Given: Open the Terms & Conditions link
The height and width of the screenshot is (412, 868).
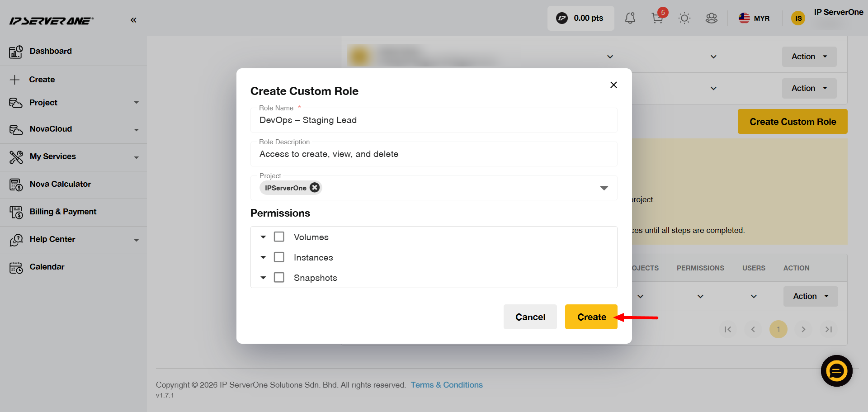Looking at the screenshot, I should (447, 385).
